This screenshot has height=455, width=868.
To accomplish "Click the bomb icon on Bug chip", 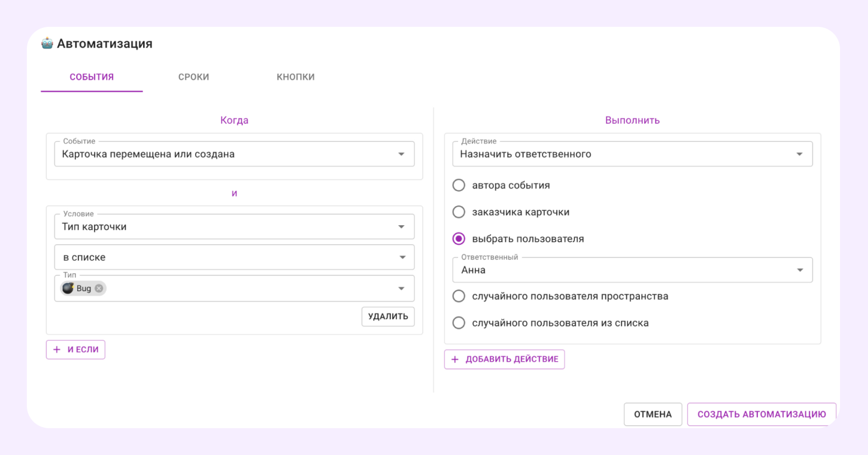I will click(68, 288).
